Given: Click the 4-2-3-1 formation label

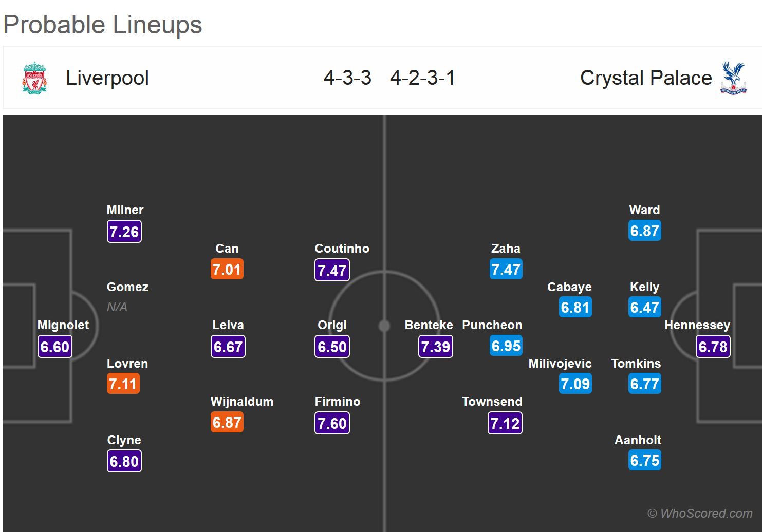Looking at the screenshot, I should [x=422, y=78].
